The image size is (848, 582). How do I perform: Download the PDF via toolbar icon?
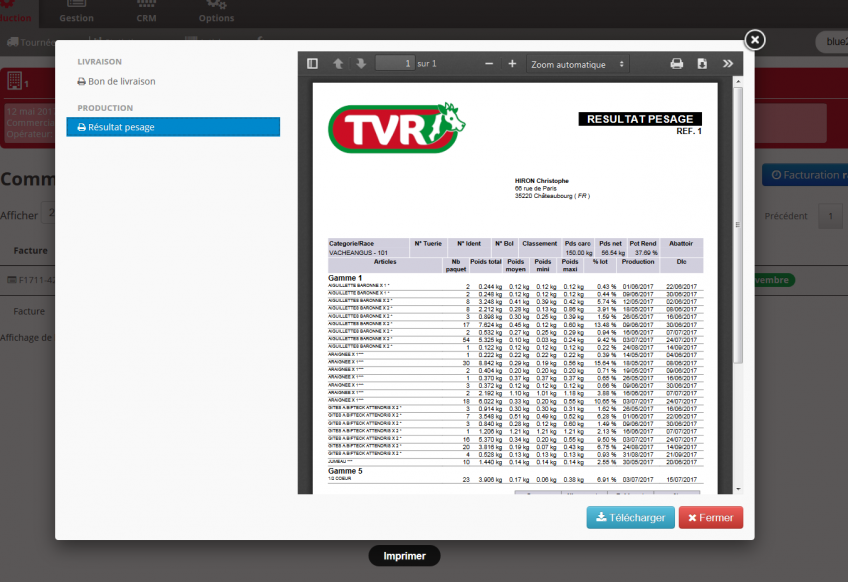tap(702, 64)
